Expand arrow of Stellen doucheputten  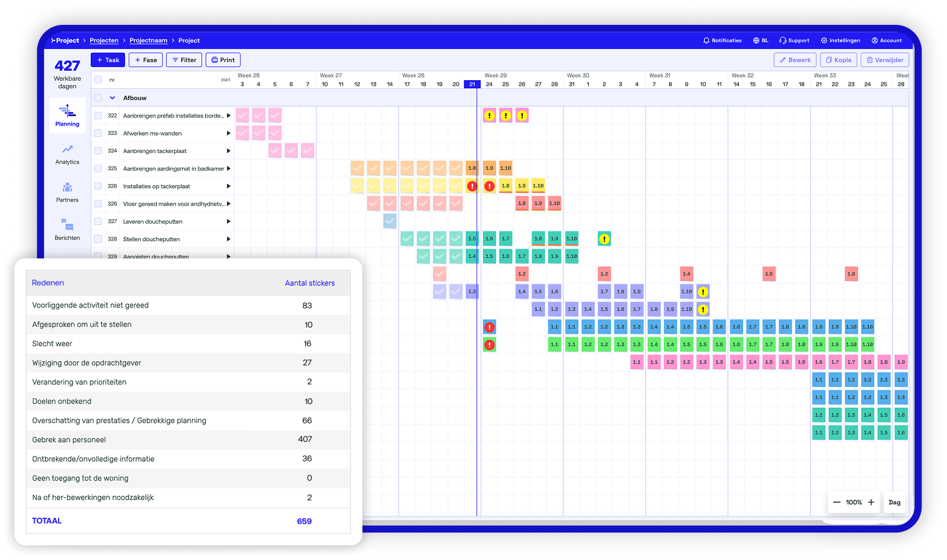click(x=229, y=239)
